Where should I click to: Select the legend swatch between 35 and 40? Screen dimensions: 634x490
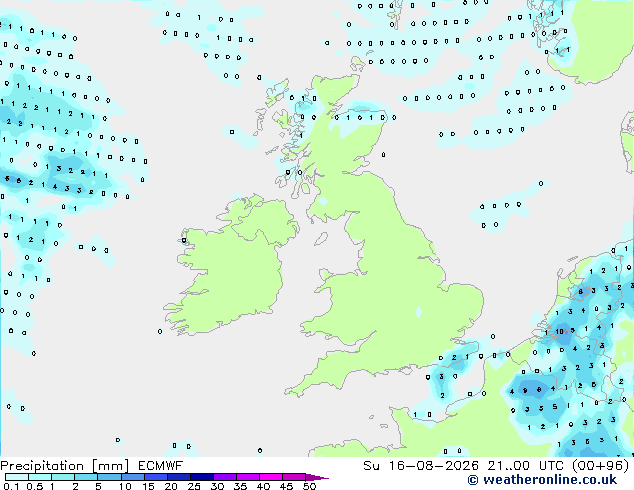tap(248, 477)
